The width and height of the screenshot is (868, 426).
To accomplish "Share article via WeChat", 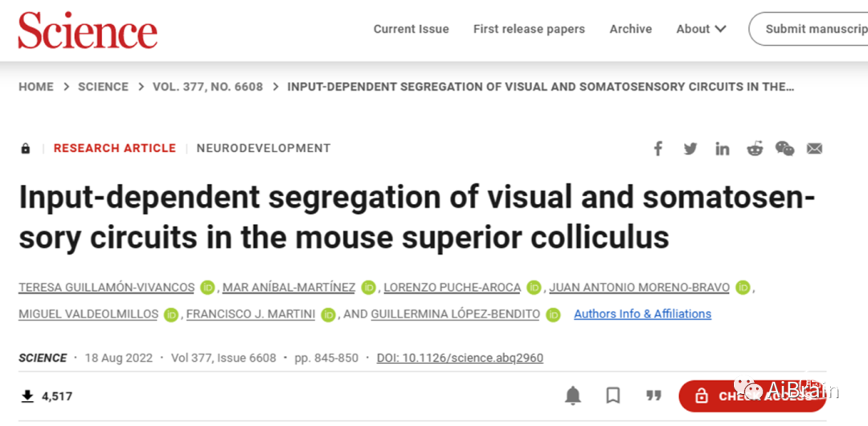I will 784,148.
